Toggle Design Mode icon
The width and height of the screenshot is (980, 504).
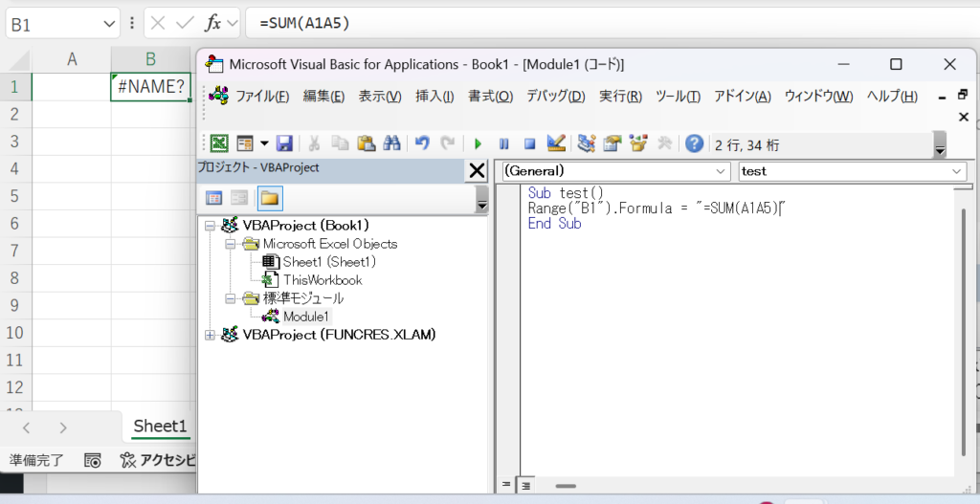(x=556, y=144)
